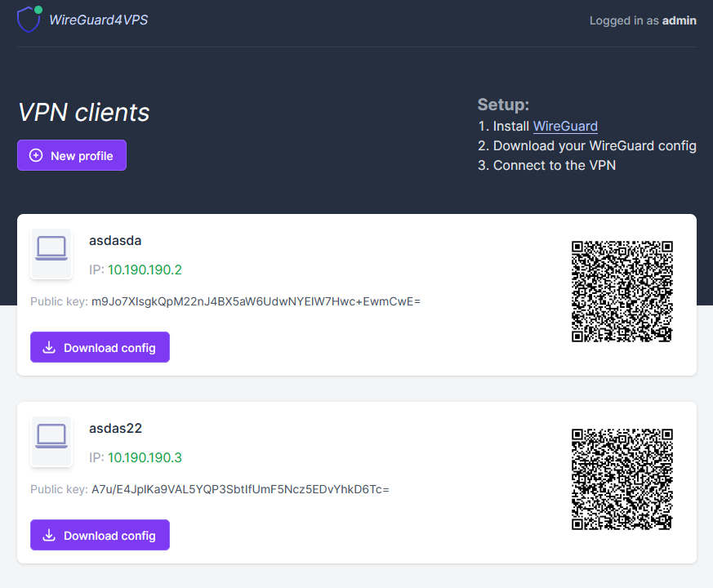713x588 pixels.
Task: Download the config for asdasda
Action: coord(100,347)
